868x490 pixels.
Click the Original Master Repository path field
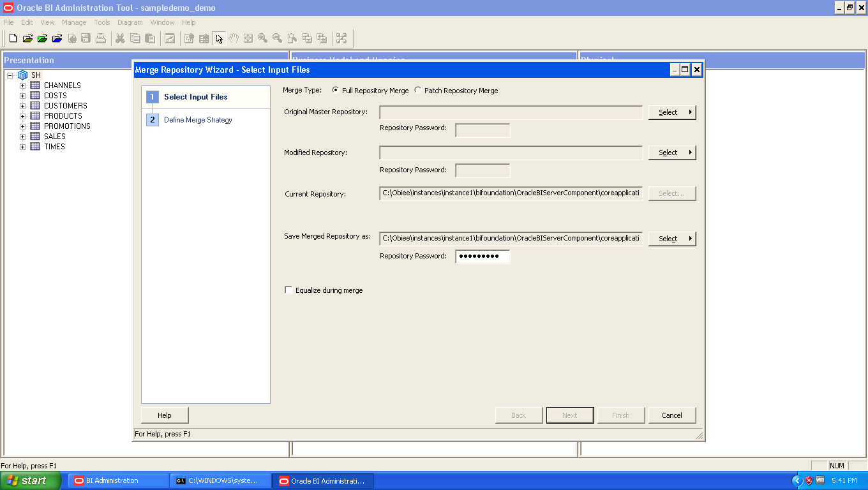511,112
